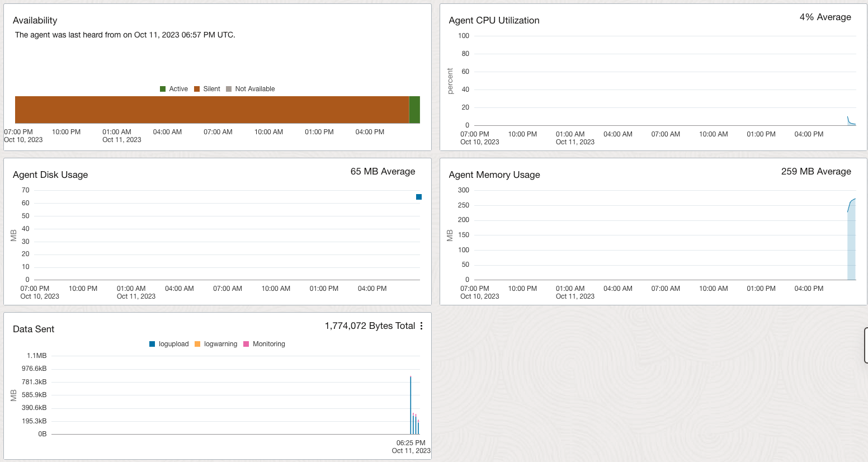
Task: Toggle Active series in Availability legend
Action: point(174,89)
